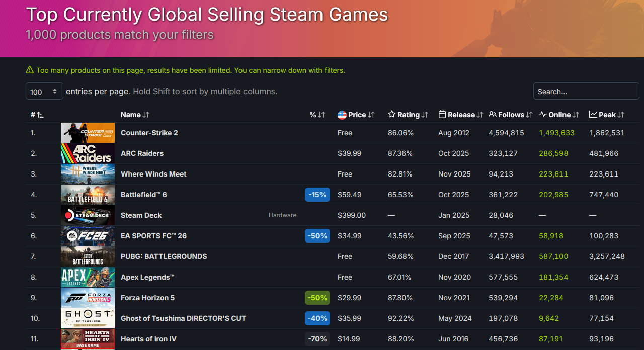Click follows value 4,594,815
This screenshot has width=644, height=350.
tap(506, 133)
